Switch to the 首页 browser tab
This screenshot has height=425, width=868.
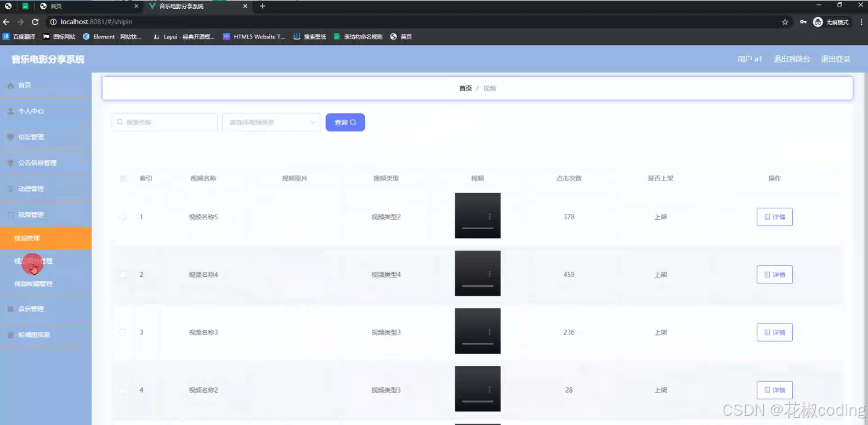pos(88,6)
